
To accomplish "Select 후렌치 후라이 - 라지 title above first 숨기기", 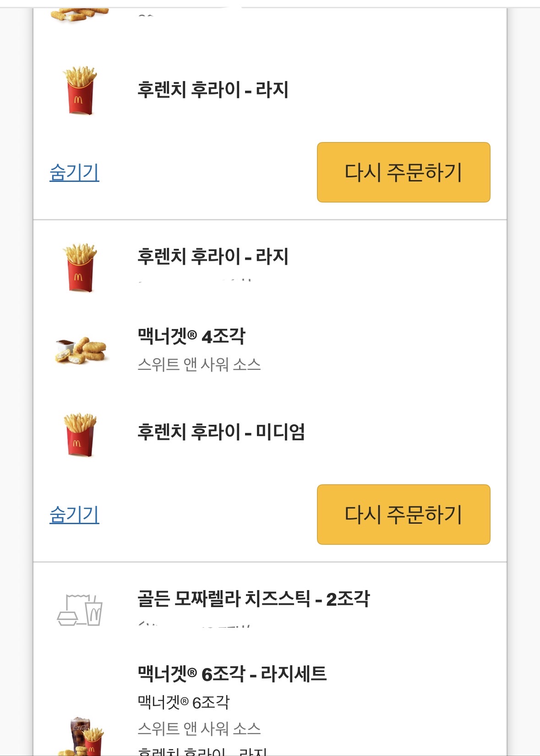I will tap(213, 90).
